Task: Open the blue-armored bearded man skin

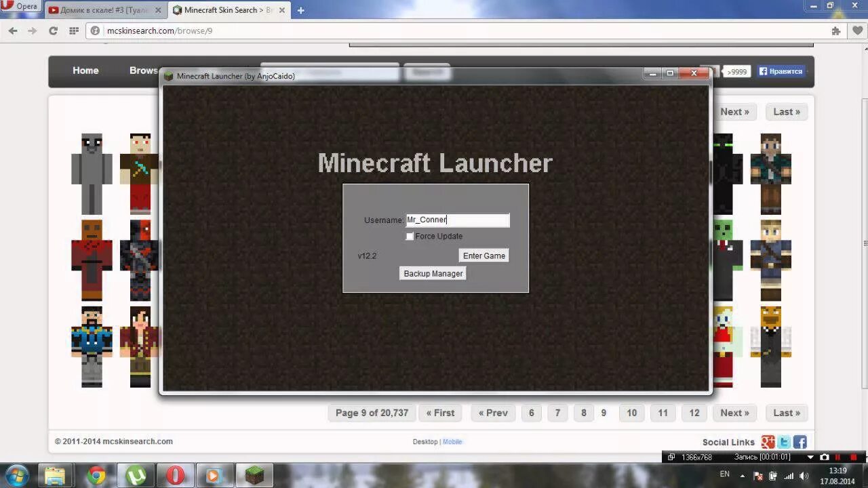Action: [92, 347]
